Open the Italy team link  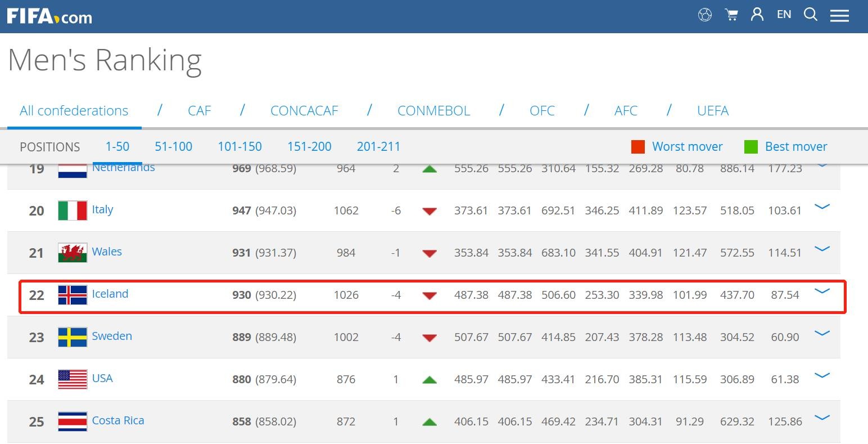coord(102,209)
